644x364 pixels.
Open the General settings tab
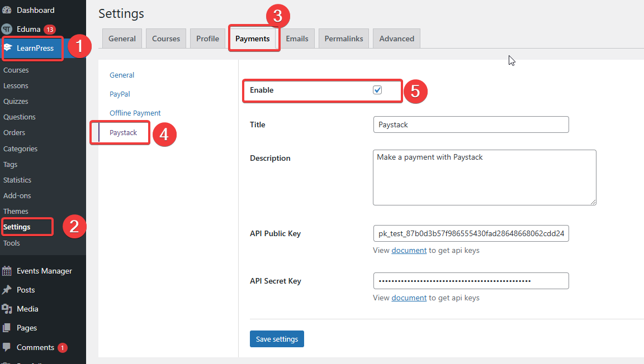[x=122, y=39]
